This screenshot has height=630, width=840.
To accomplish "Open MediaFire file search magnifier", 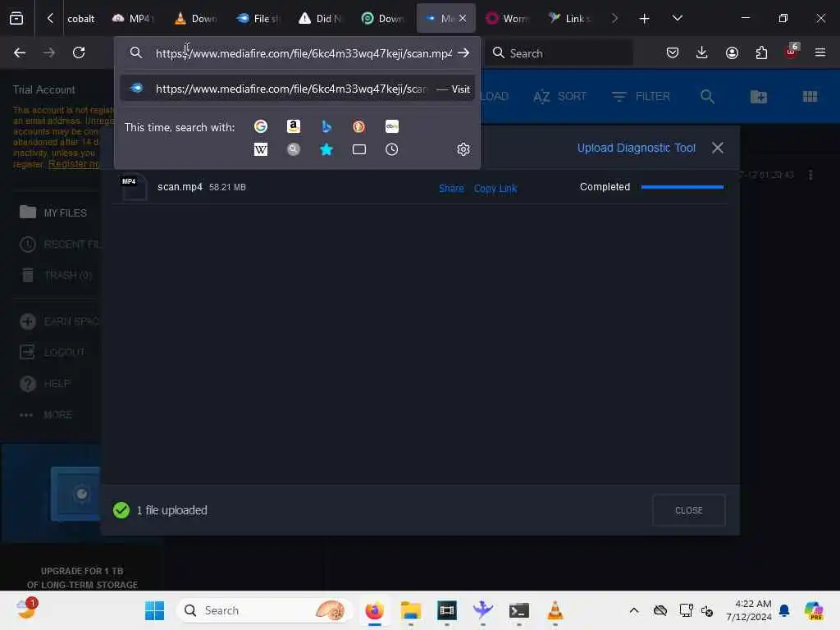I will (708, 97).
